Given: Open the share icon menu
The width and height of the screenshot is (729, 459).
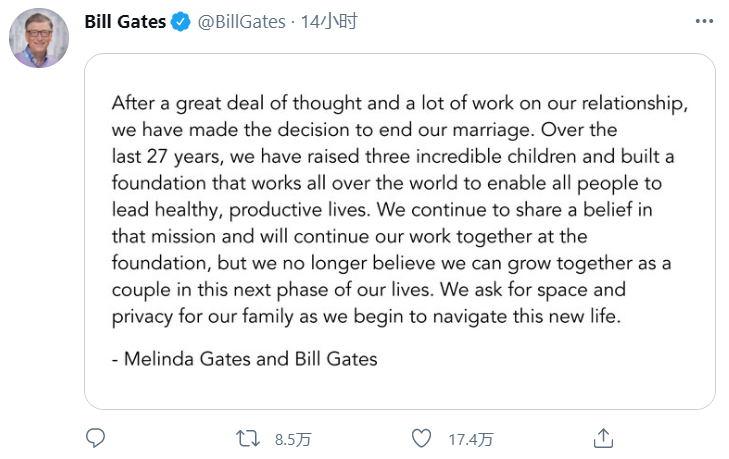Looking at the screenshot, I should [x=603, y=438].
